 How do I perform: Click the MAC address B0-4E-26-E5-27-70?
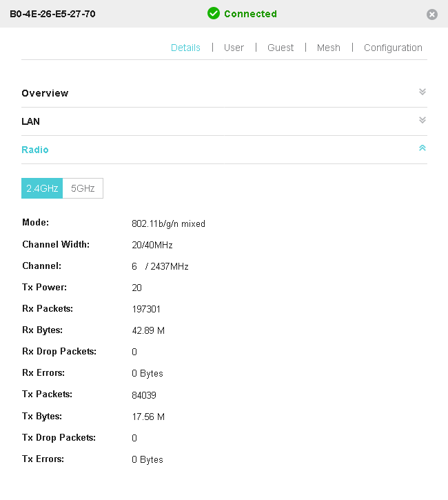52,14
